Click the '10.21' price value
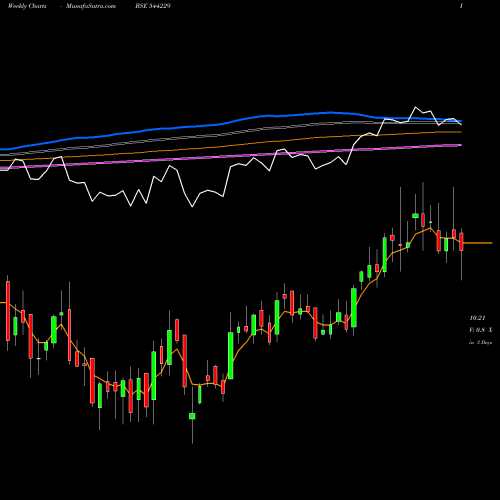 coord(477,318)
